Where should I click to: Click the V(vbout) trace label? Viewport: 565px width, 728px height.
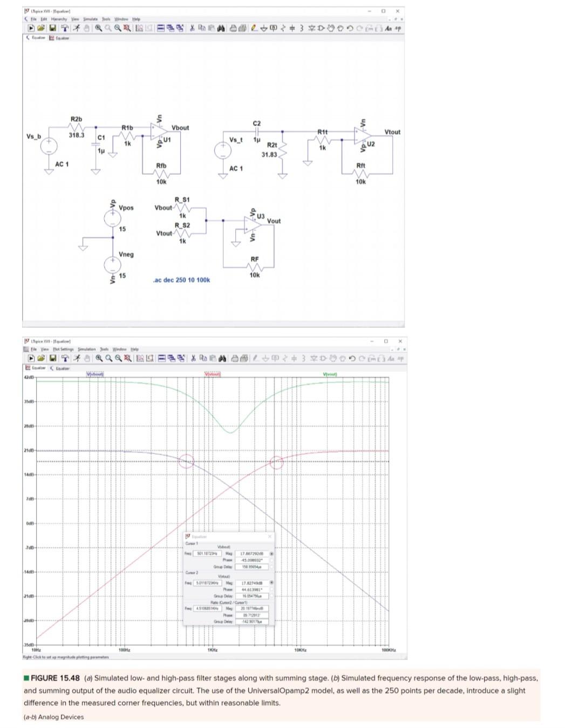96,374
